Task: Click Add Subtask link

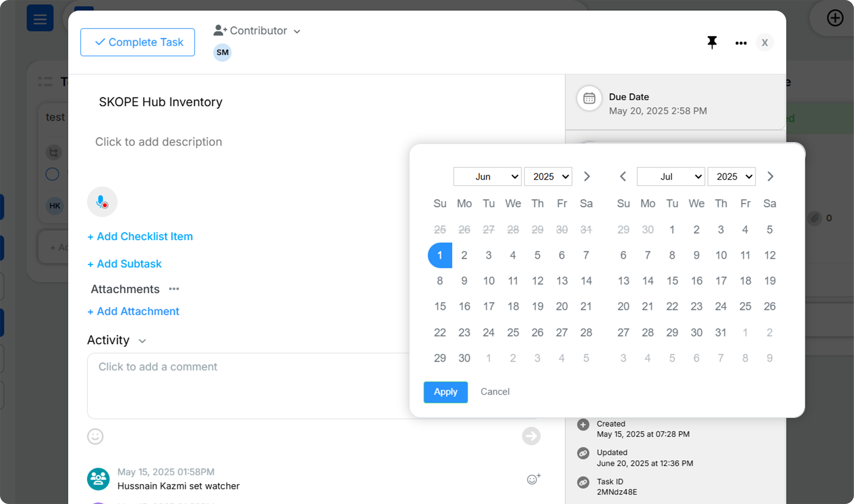Action: pyautogui.click(x=124, y=264)
